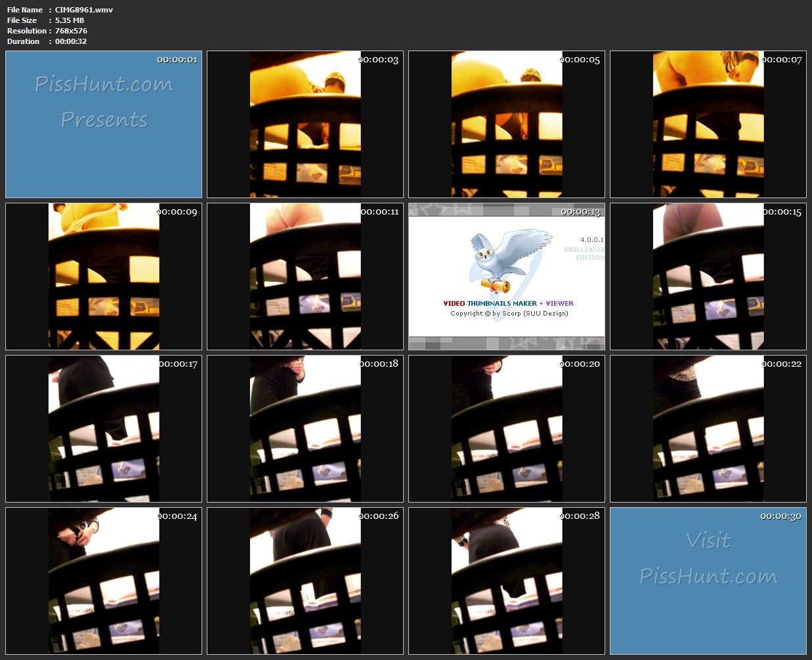Click the closing title card at 00:00:30
This screenshot has height=660, width=812.
708,581
